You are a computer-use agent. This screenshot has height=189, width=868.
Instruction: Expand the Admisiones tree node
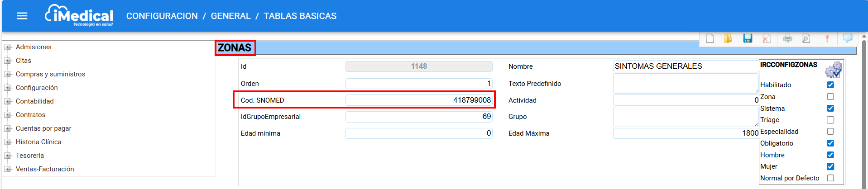pos(8,47)
